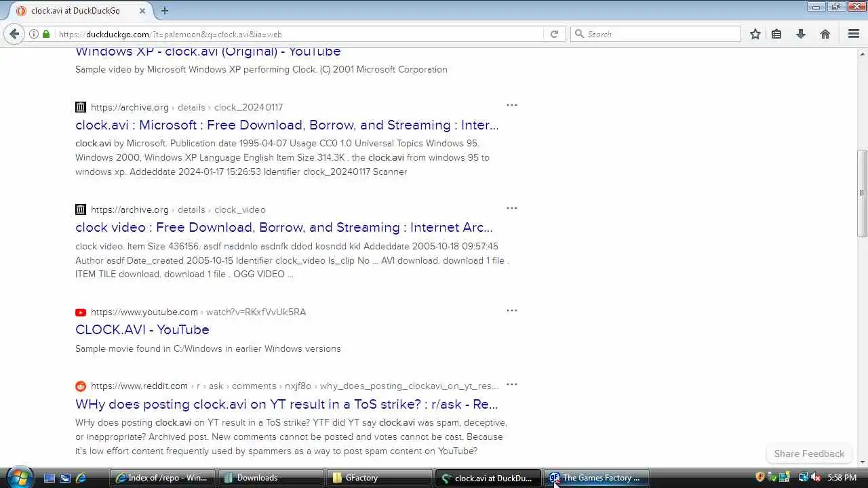Open Windows XP - clock.avi (Original) YouTube link

tap(208, 52)
